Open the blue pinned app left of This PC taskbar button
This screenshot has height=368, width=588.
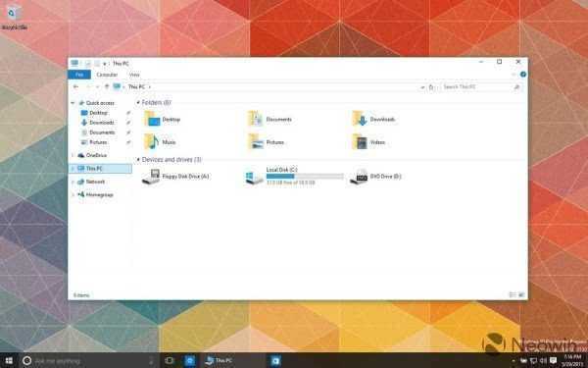point(189,361)
